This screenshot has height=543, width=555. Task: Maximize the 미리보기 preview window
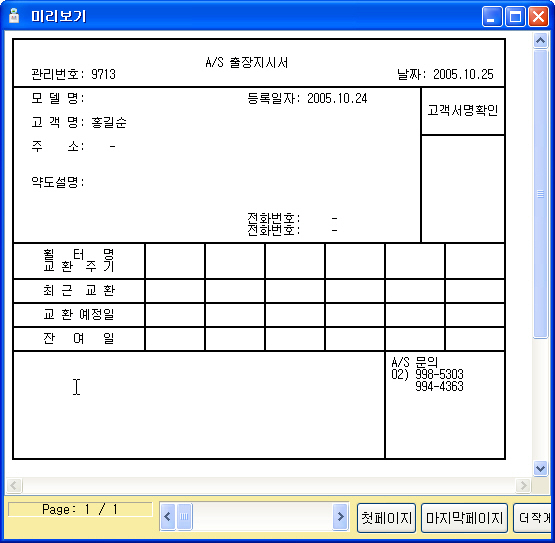click(515, 17)
